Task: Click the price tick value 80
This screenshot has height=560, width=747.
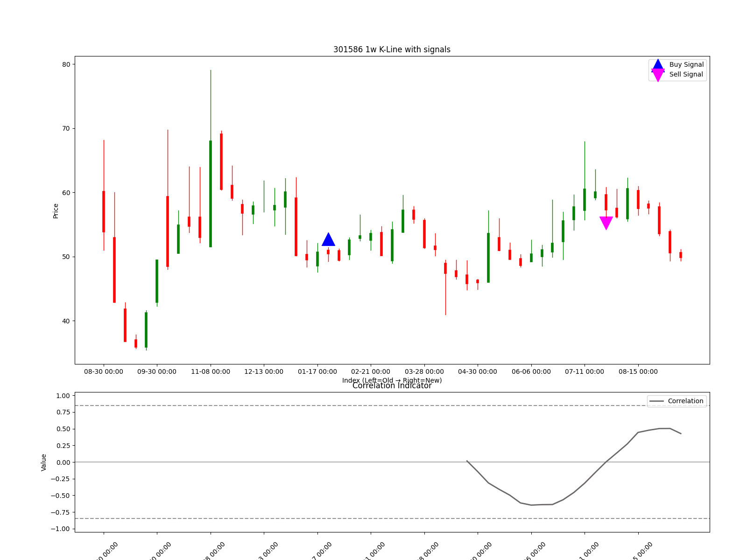Action: pos(66,64)
